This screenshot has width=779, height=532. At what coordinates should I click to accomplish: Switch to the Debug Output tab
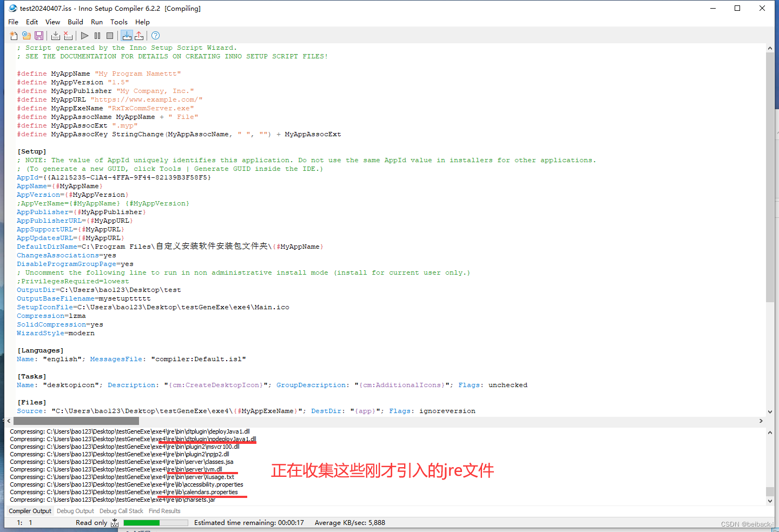pos(75,511)
